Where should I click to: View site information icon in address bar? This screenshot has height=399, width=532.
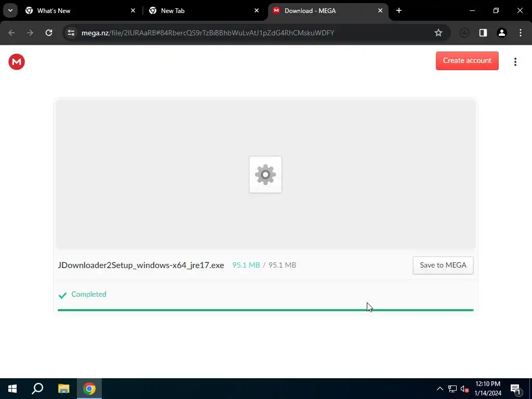point(71,33)
